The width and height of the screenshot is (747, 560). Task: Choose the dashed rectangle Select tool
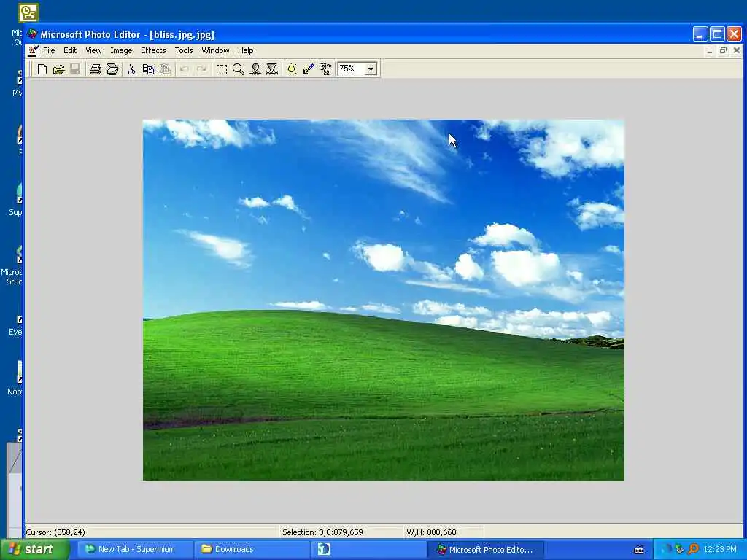point(222,69)
